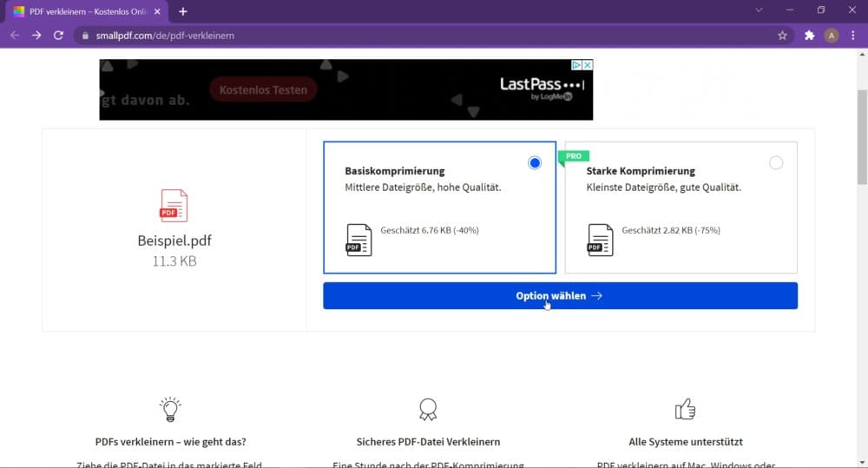Click 'Geschätzt 2.82 KB (-75%)' text

[671, 230]
